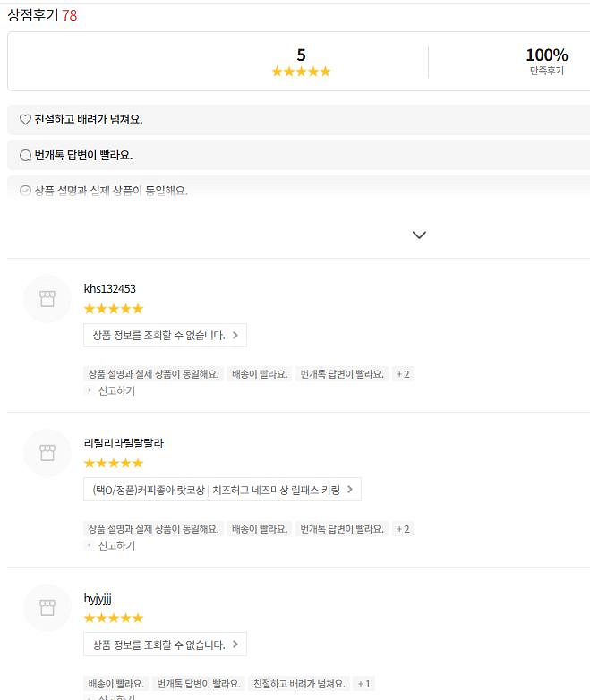Show the +1 extra tags on hyjyjjj's review
This screenshot has width=590, height=700.
point(364,684)
